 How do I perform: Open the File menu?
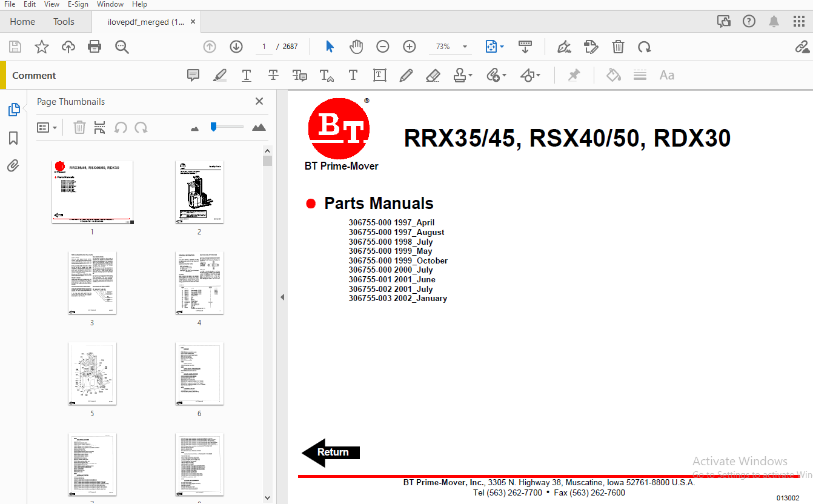click(x=10, y=4)
